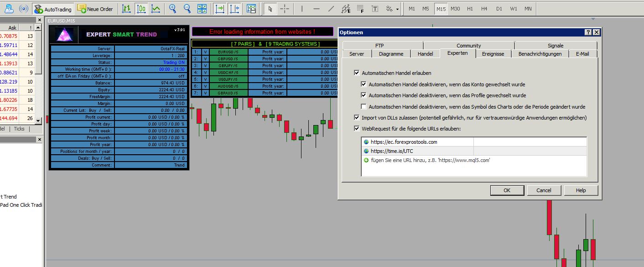Open chart templates icon

coord(251,9)
